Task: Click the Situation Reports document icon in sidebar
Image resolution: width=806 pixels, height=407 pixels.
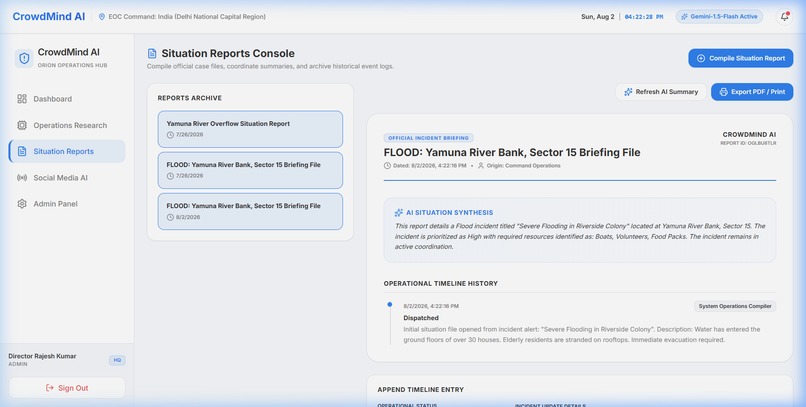Action: [x=22, y=151]
